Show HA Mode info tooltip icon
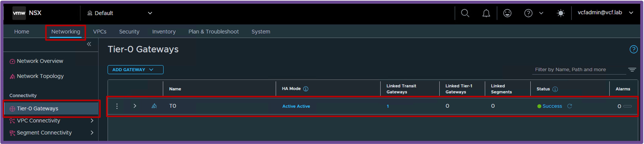This screenshot has height=144, width=644. point(306,89)
